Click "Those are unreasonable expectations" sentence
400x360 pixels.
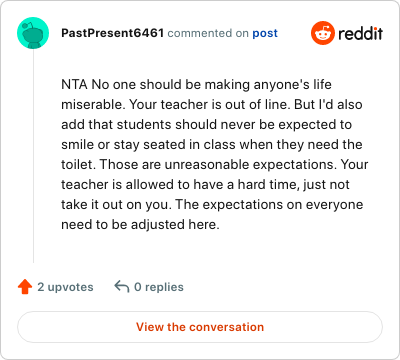218,165
